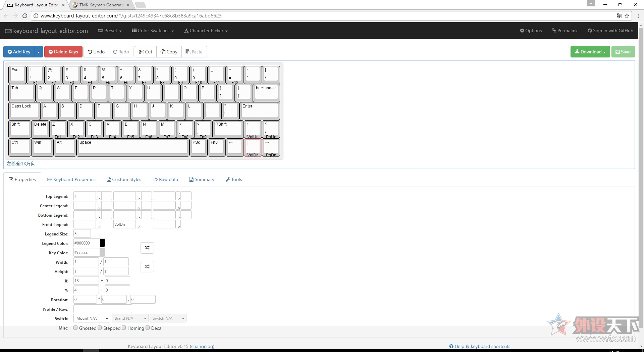644x352 pixels.
Task: Select the Tab key in layout
Action: [x=22, y=93]
